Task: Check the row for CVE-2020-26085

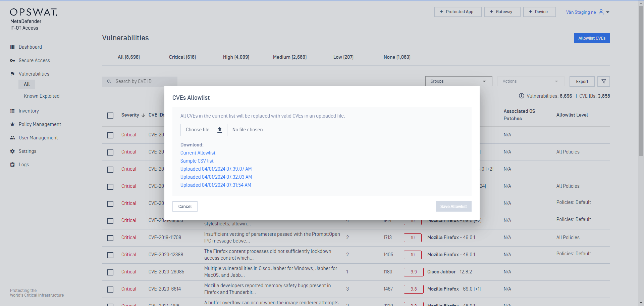Action: (110, 272)
